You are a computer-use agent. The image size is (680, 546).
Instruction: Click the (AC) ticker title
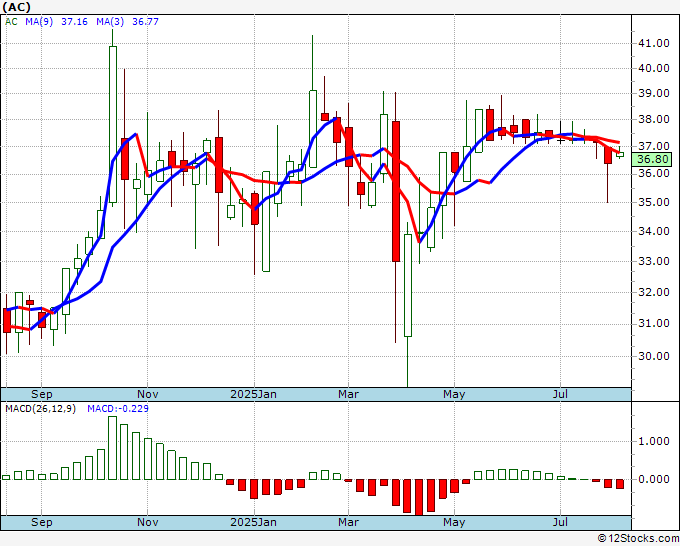point(16,7)
